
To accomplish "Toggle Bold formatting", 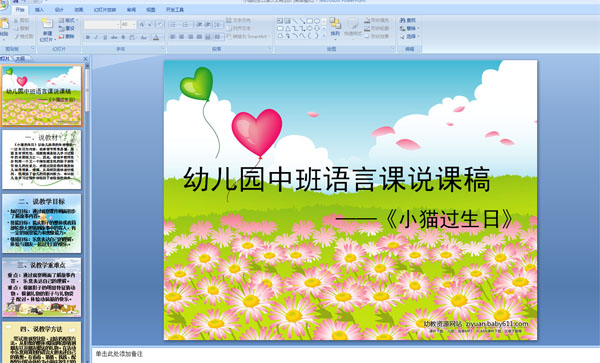I will pos(88,37).
